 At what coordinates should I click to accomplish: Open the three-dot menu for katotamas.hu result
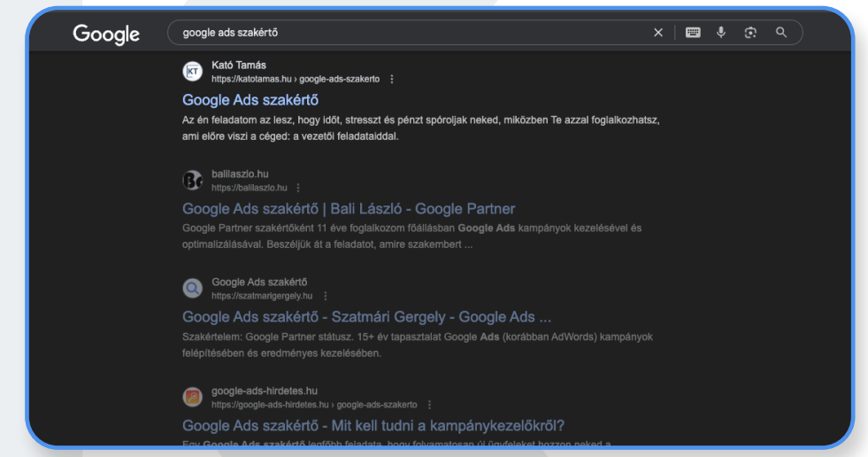[x=392, y=79]
